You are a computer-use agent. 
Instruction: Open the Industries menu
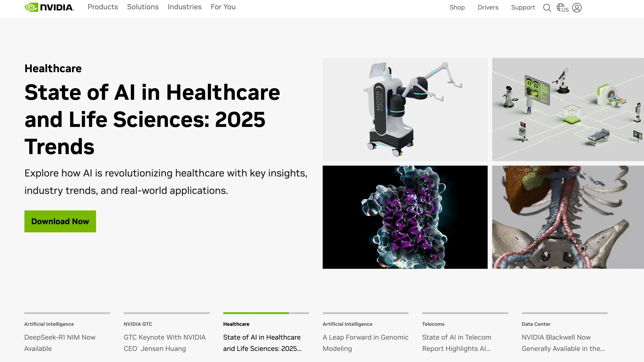click(184, 7)
